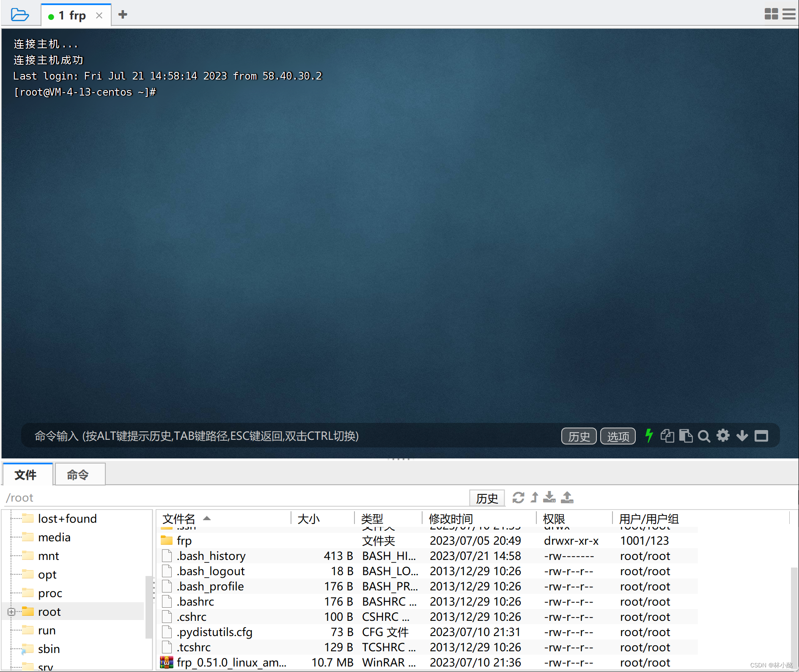799x672 pixels.
Task: Sort by 用户/用户组 column
Action: pyautogui.click(x=701, y=518)
